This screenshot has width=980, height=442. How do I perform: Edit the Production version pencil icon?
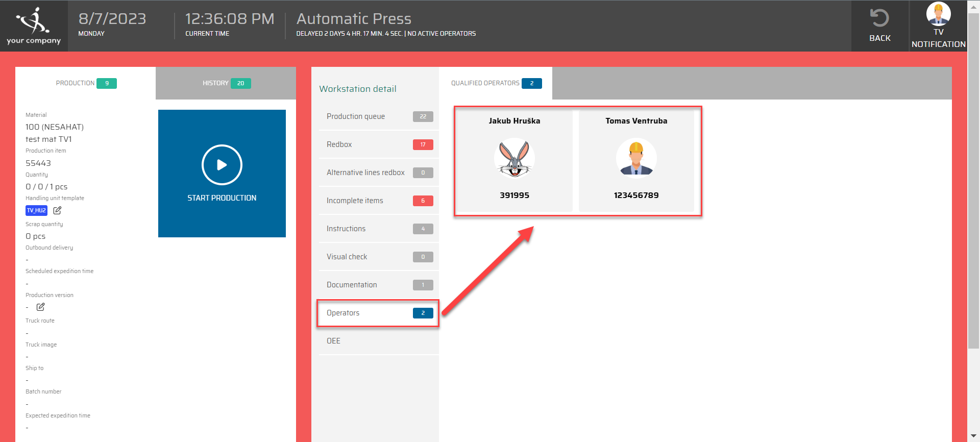(40, 307)
